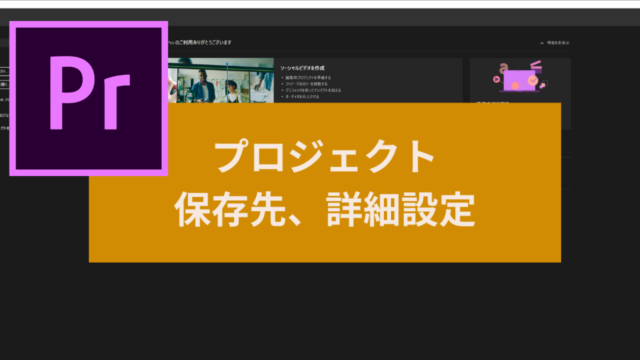Image resolution: width=640 pixels, height=360 pixels.
Task: Click the 情報を非表示 hide link
Action: click(558, 43)
